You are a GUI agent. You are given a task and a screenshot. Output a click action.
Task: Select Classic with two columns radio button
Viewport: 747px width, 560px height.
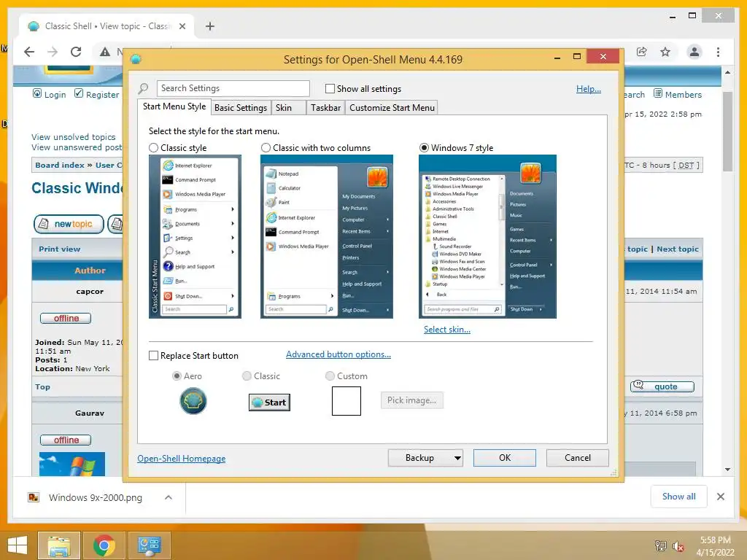[266, 147]
